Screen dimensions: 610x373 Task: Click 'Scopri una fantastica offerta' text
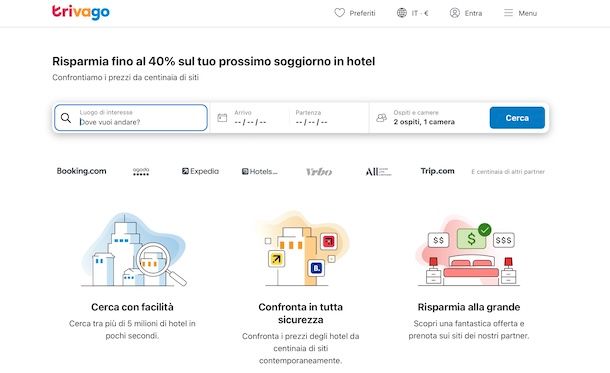(469, 329)
